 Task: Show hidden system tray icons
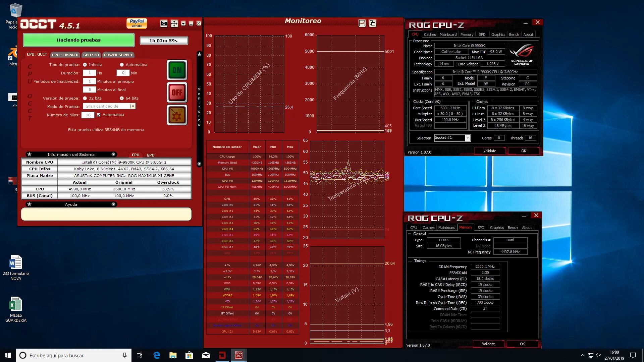point(583,355)
